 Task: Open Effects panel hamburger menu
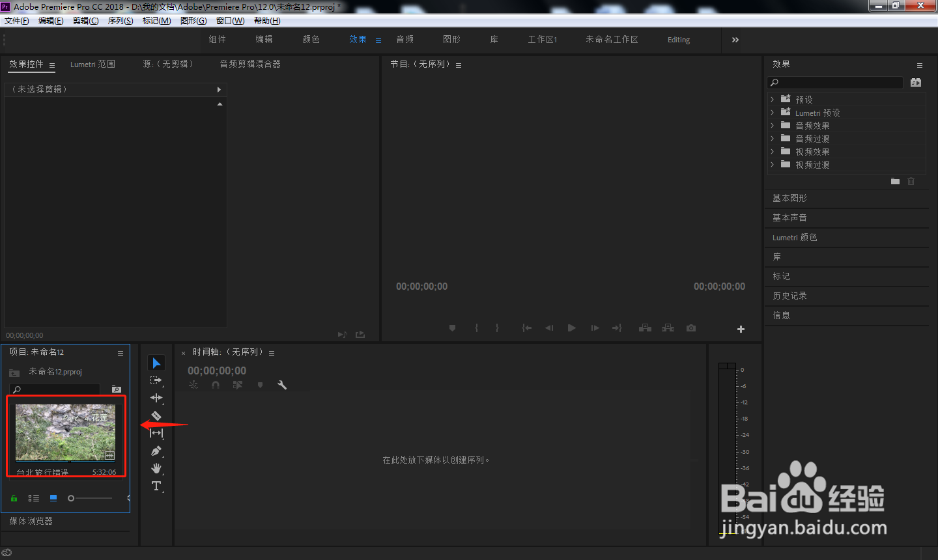[x=920, y=65]
